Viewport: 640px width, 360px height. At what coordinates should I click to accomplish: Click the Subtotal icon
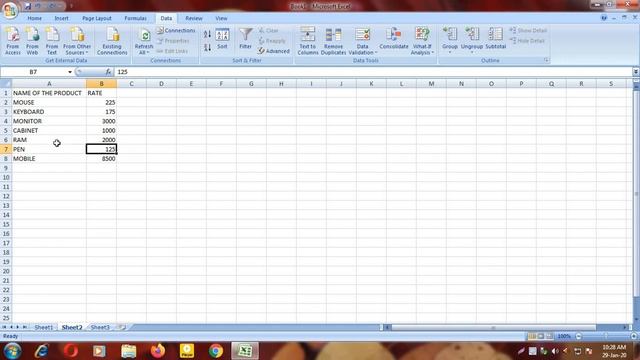(x=496, y=39)
